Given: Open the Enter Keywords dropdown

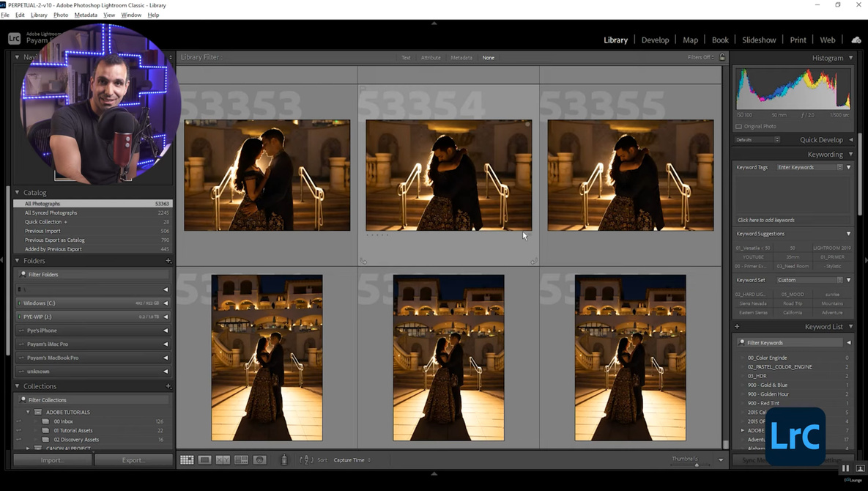Looking at the screenshot, I should click(x=809, y=167).
